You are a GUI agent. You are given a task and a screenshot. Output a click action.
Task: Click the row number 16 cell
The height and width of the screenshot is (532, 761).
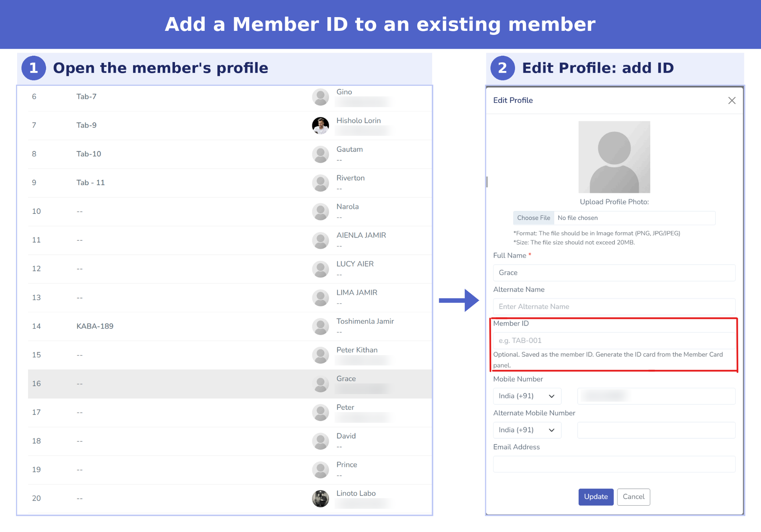point(36,383)
